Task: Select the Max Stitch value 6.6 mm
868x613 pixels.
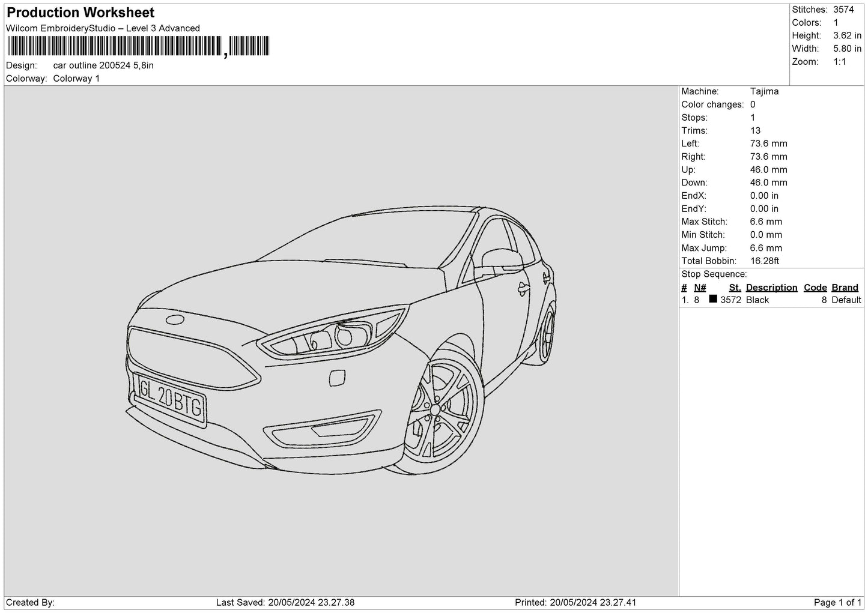Action: 766,222
